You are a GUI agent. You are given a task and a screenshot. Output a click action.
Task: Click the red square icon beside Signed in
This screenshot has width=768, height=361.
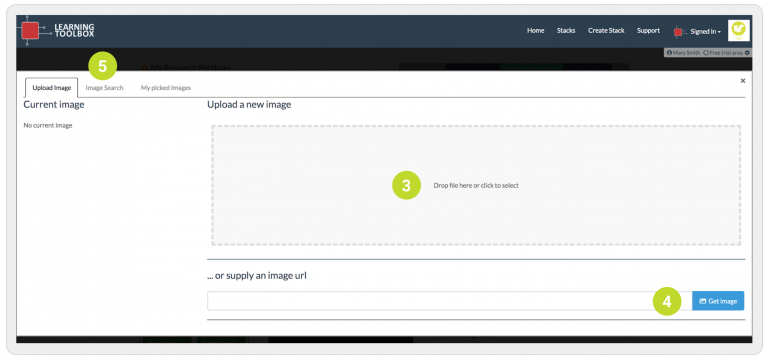pyautogui.click(x=678, y=32)
